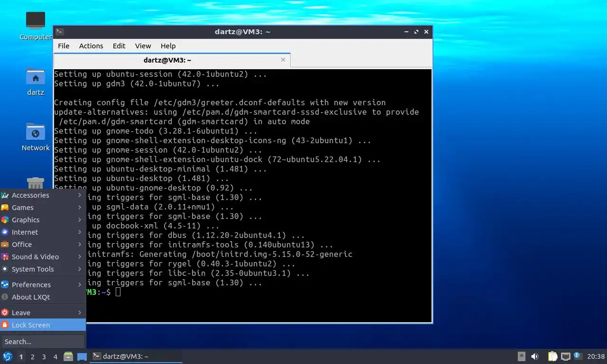Open the Network desktop icon
The image size is (607, 364).
click(x=36, y=132)
